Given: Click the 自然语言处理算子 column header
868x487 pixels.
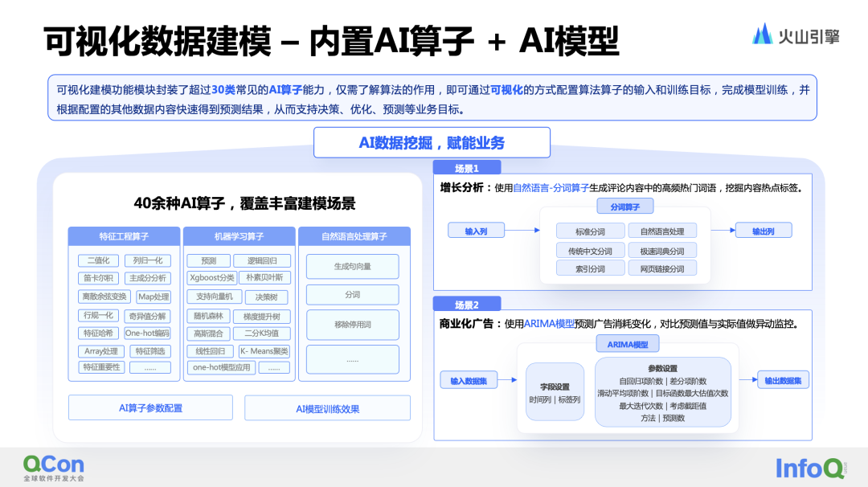Looking at the screenshot, I should click(354, 236).
